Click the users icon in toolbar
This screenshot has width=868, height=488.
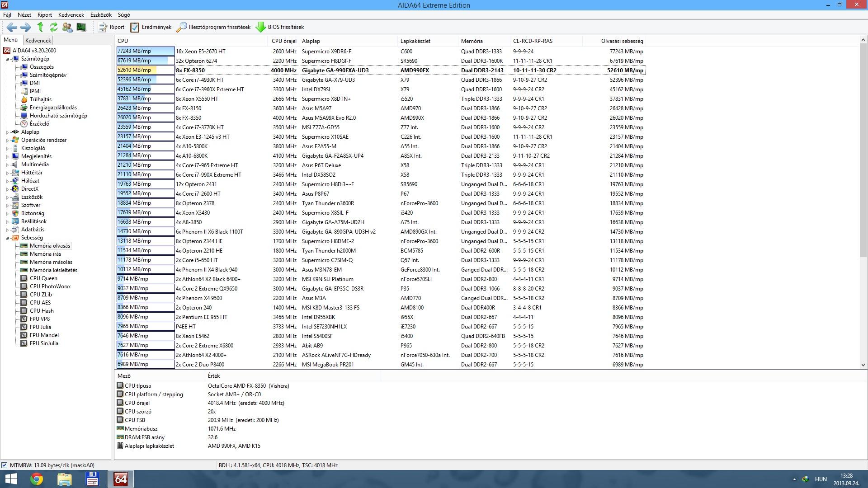coord(67,27)
